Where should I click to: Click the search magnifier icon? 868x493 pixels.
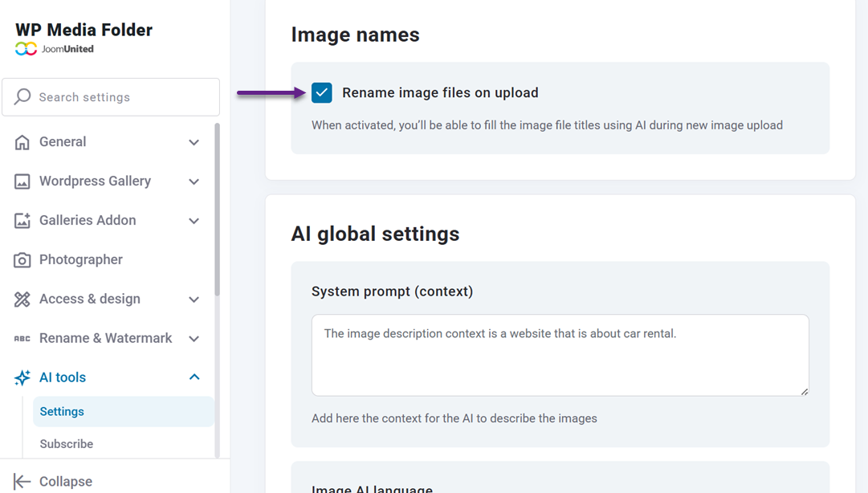[x=22, y=96]
